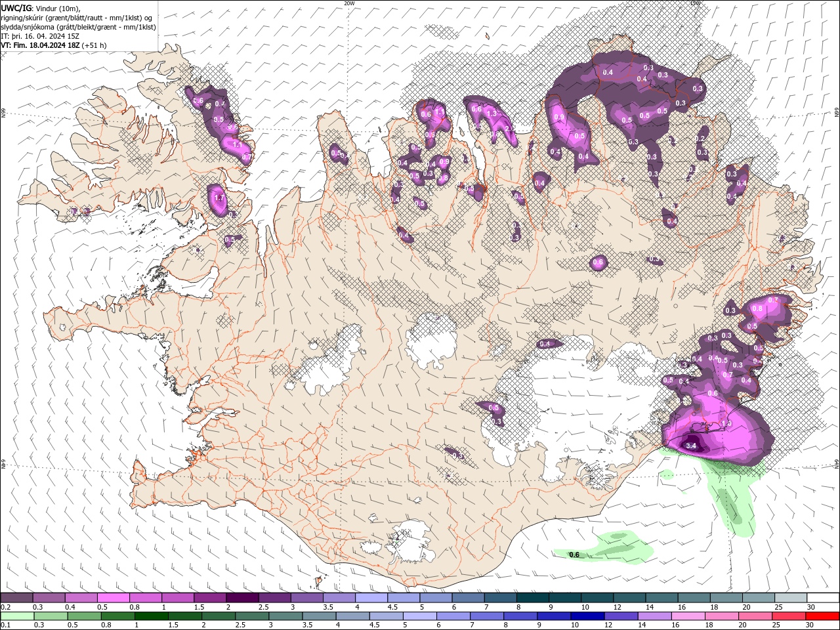Select the dusky grey-purple snow swatch at 0.2
Image resolution: width=840 pixels, height=630 pixels.
pos(16,598)
